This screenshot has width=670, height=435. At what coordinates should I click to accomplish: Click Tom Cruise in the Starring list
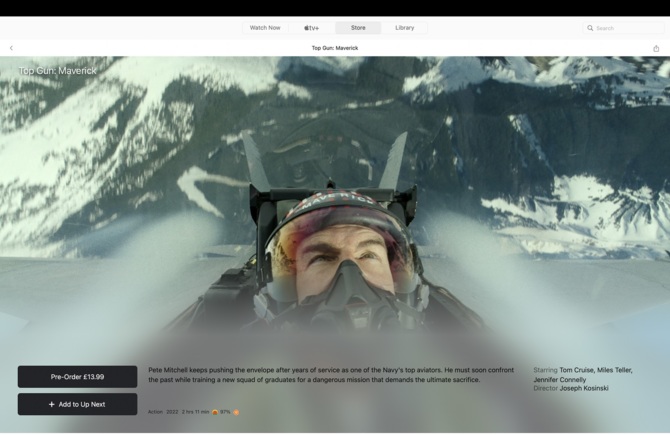coord(576,370)
